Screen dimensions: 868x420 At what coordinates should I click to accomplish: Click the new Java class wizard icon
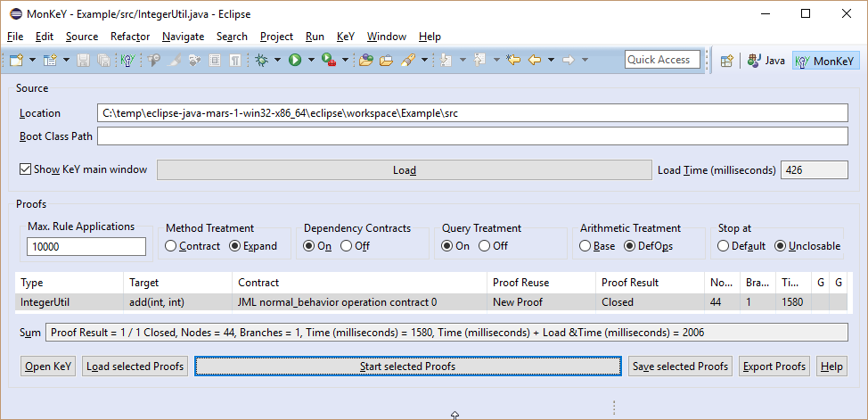pos(51,60)
